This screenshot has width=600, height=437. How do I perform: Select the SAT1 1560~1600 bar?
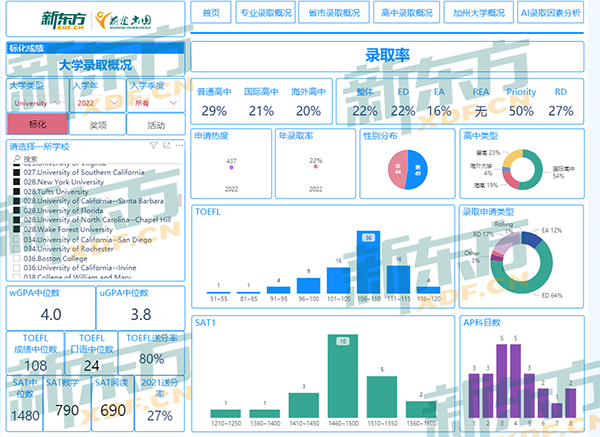coord(421,409)
